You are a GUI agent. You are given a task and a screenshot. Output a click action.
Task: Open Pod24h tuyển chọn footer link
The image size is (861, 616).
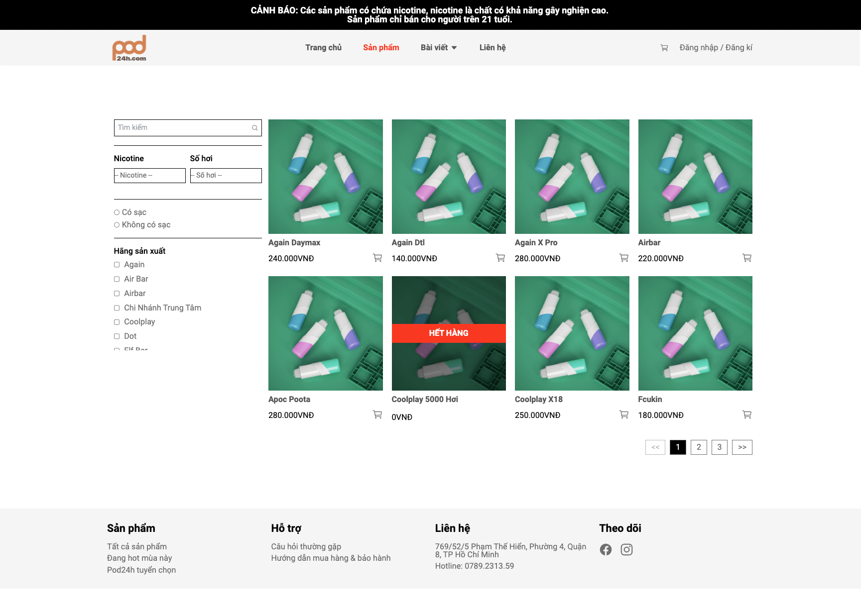click(x=141, y=570)
